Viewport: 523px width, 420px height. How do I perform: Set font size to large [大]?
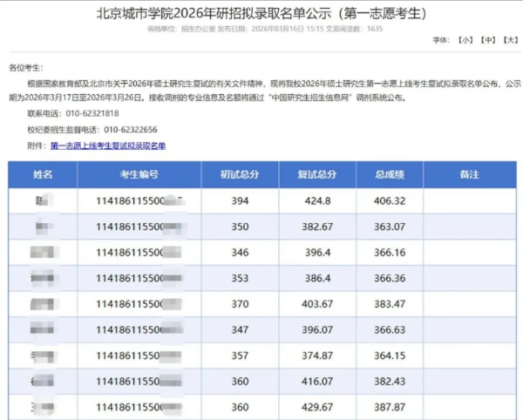click(510, 41)
